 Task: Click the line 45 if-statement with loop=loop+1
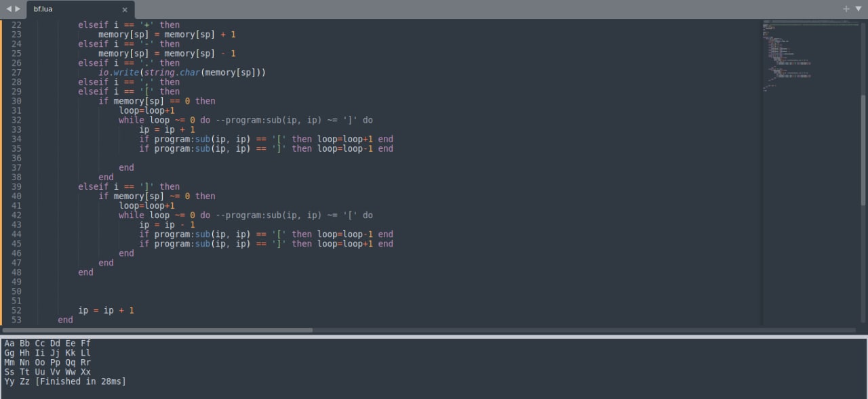pos(267,243)
